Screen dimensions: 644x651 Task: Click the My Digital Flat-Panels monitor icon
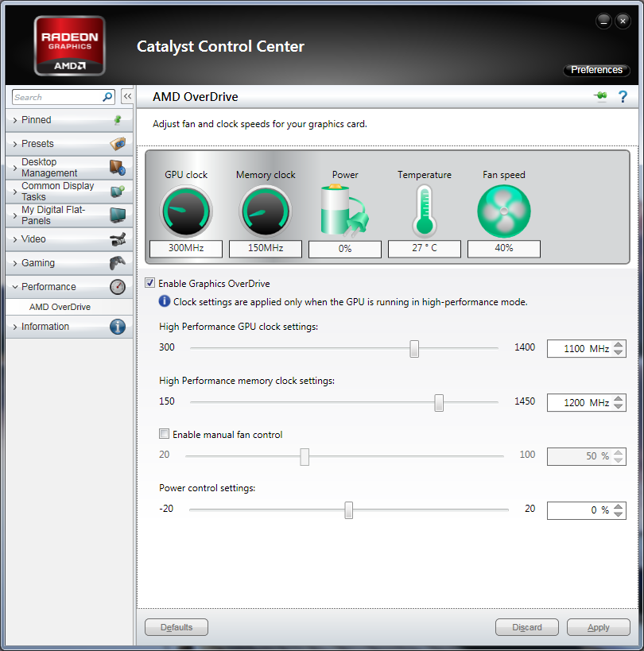pos(118,215)
